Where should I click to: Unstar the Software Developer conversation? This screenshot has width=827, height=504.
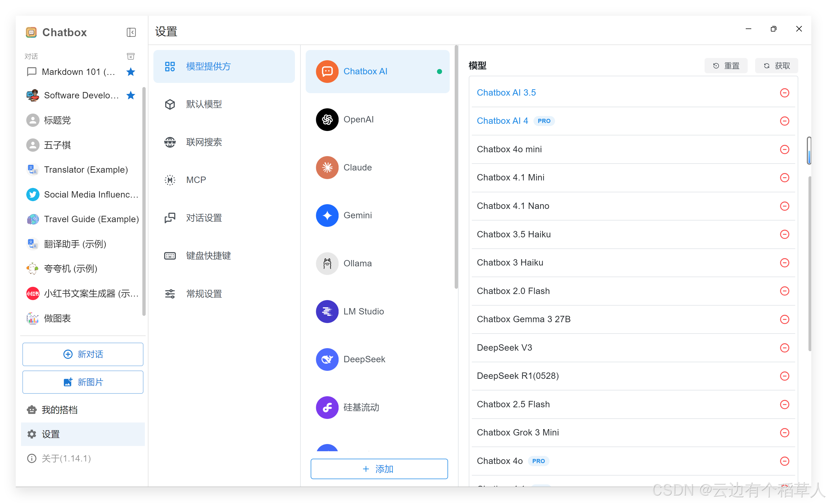[x=131, y=95]
